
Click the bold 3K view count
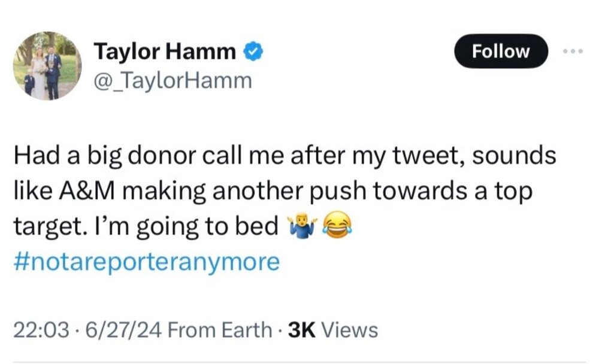(x=302, y=330)
